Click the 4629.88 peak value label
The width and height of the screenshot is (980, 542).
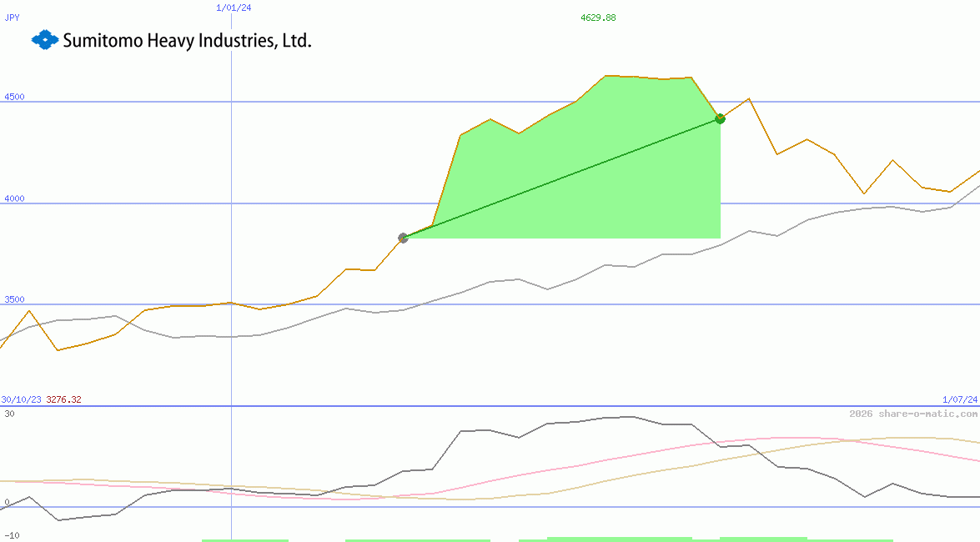coord(598,18)
